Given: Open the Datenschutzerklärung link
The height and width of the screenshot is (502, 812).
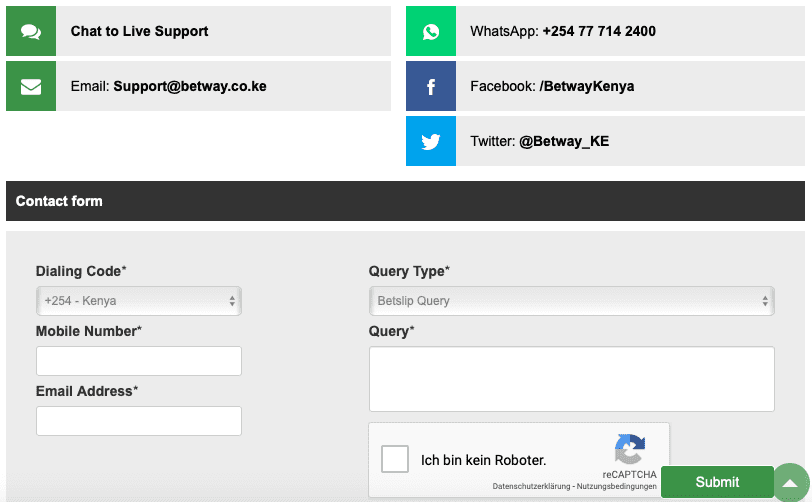Looking at the screenshot, I should coord(531,486).
